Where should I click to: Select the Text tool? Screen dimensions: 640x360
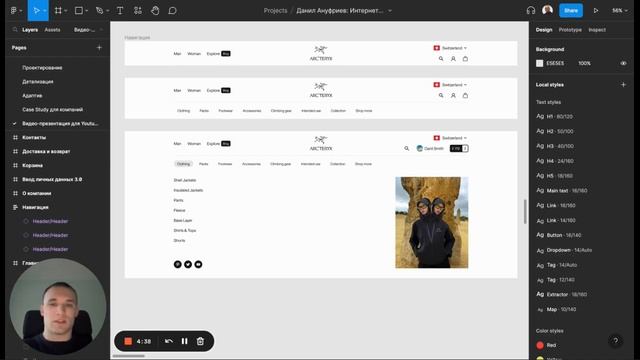click(x=120, y=11)
